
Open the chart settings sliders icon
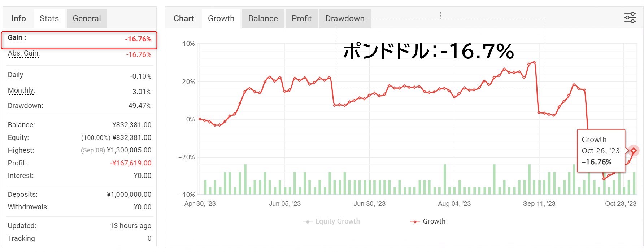(x=630, y=18)
